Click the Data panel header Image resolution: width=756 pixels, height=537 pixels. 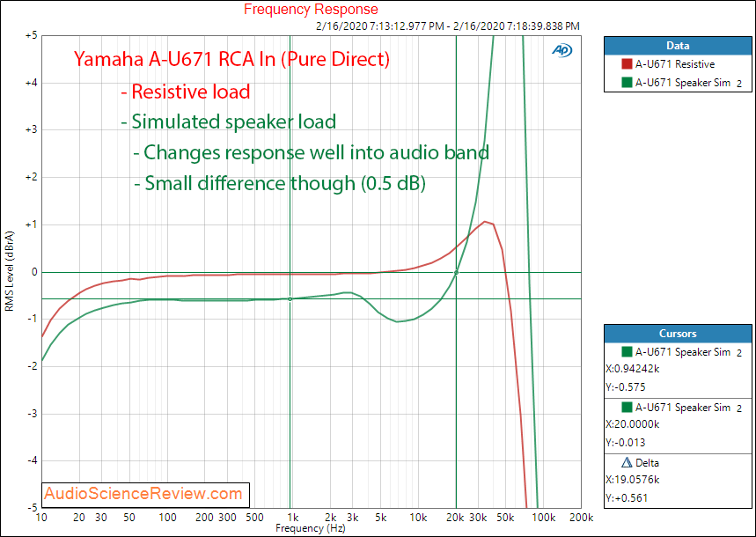678,46
